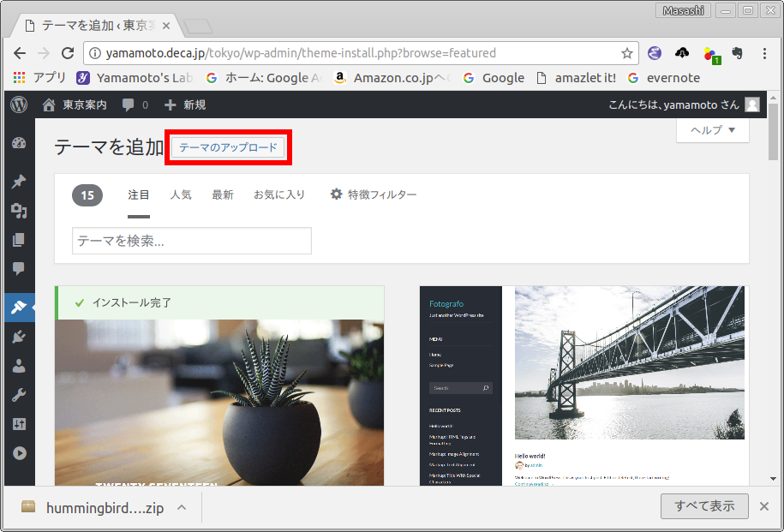Open the Chrome three-dot menu
Image resolution: width=784 pixels, height=532 pixels.
point(764,53)
